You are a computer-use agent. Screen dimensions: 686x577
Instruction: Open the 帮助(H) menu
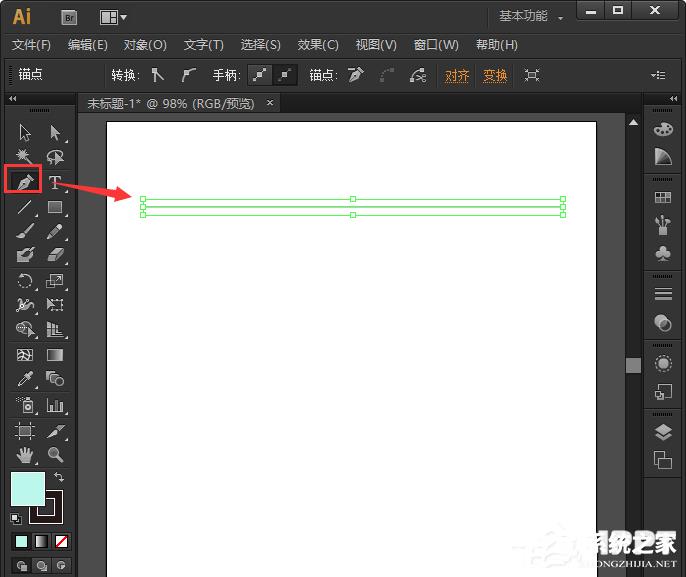(497, 45)
